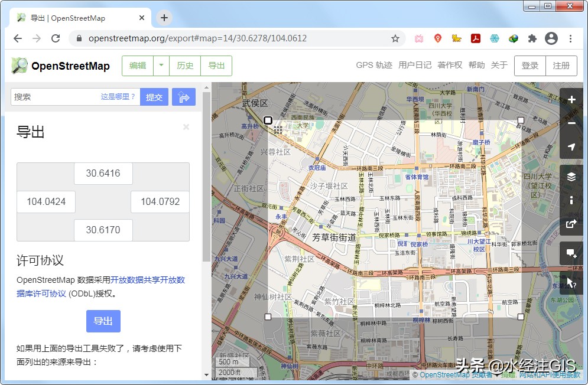
Task: Open GPS 轨迹 traces page
Action: coord(374,65)
